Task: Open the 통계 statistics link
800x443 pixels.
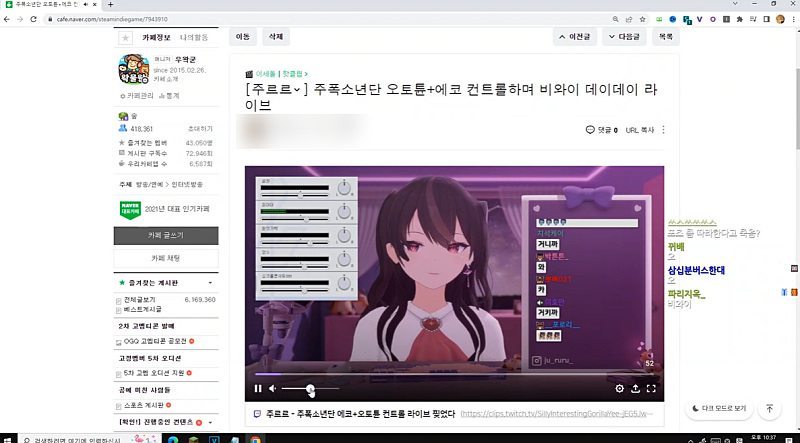Action: 169,95
